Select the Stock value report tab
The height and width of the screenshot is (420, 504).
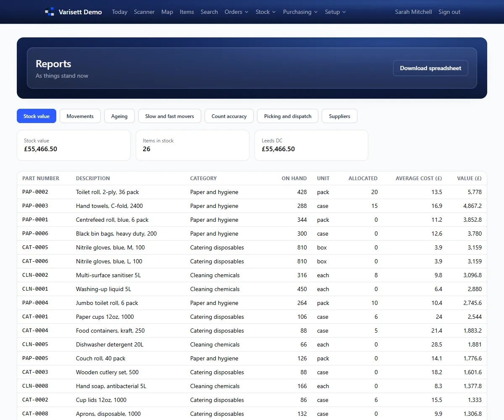(x=37, y=116)
